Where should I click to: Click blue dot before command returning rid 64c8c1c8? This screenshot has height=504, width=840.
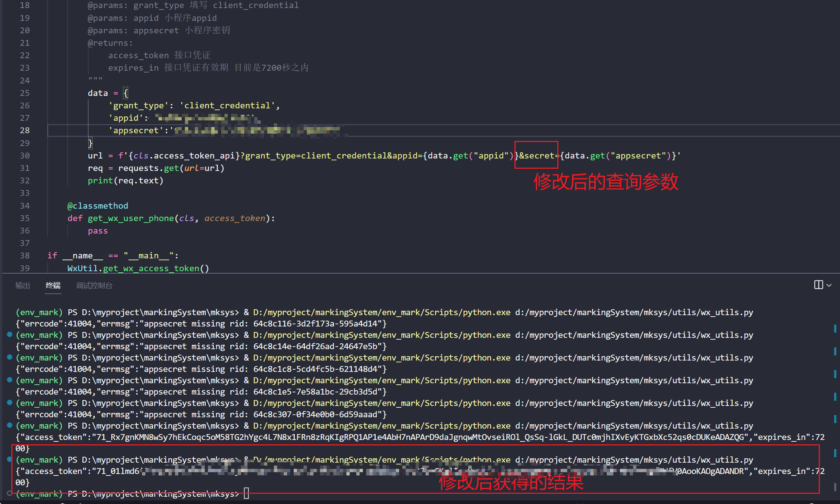[x=10, y=357]
